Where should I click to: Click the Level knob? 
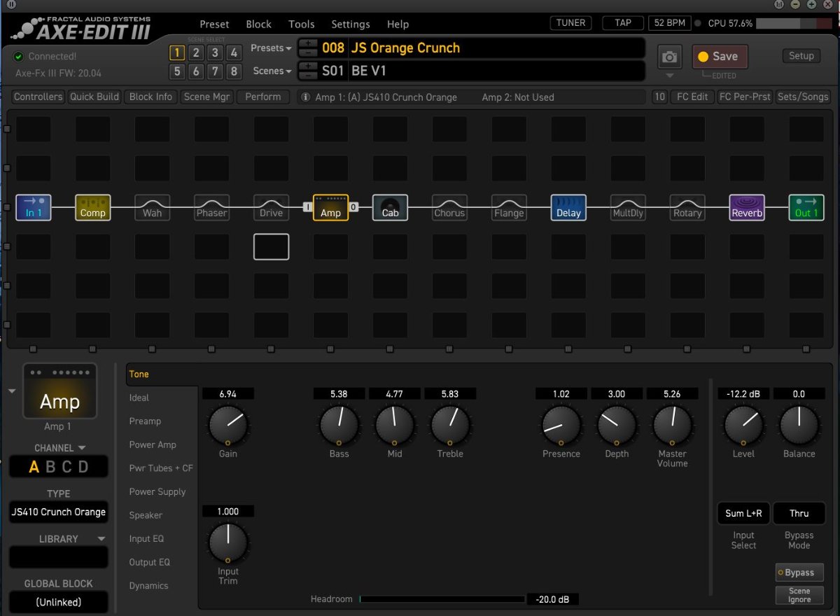click(743, 424)
